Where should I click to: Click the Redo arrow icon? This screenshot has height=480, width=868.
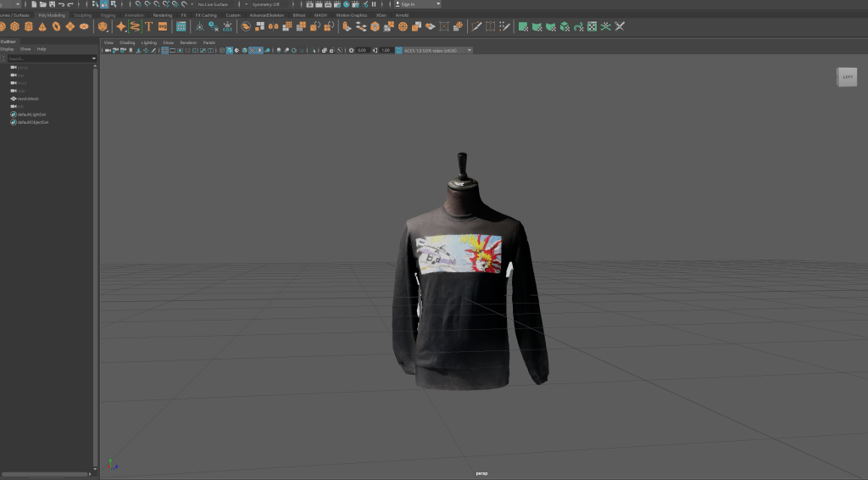click(70, 4)
